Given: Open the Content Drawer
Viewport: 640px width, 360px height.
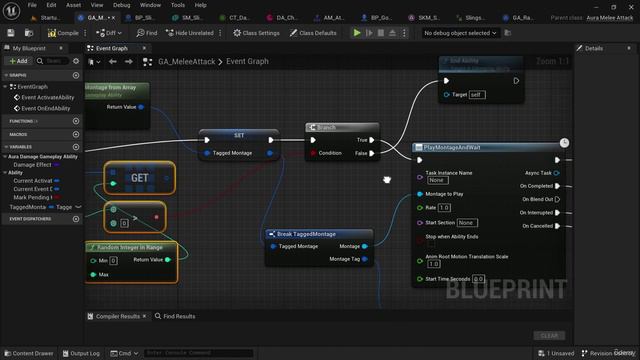Looking at the screenshot, I should (x=29, y=353).
